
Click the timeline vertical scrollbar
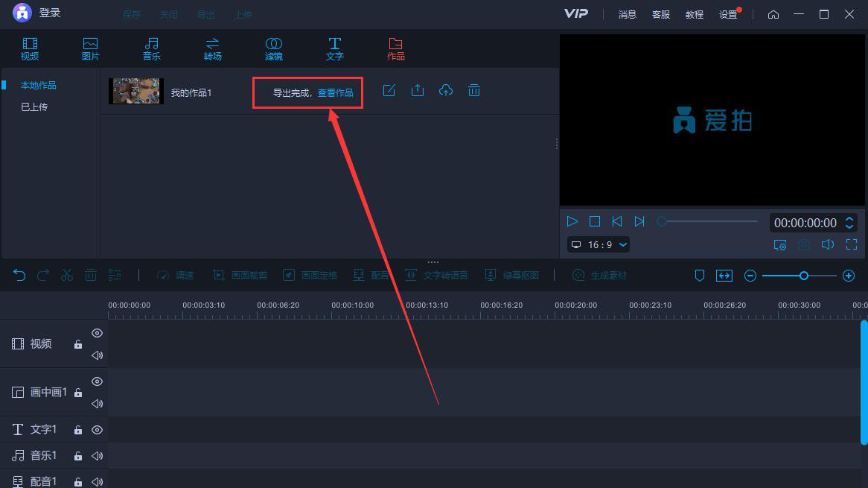[864, 382]
